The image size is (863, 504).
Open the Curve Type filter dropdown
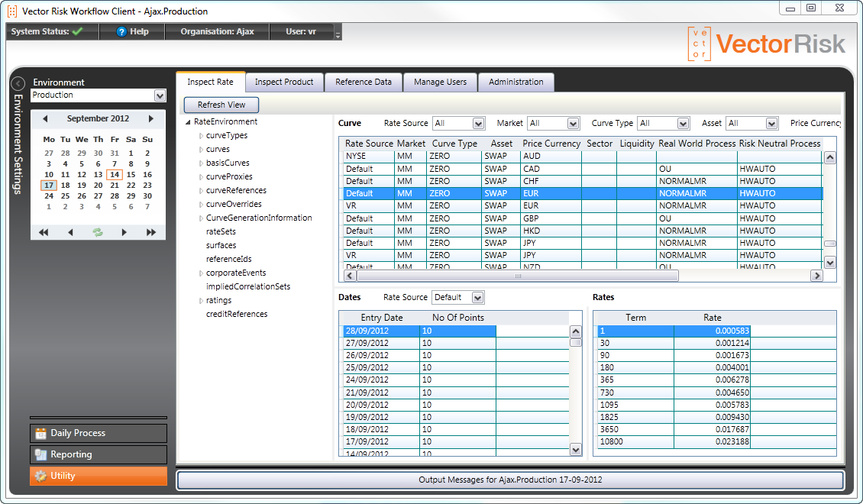coord(683,124)
